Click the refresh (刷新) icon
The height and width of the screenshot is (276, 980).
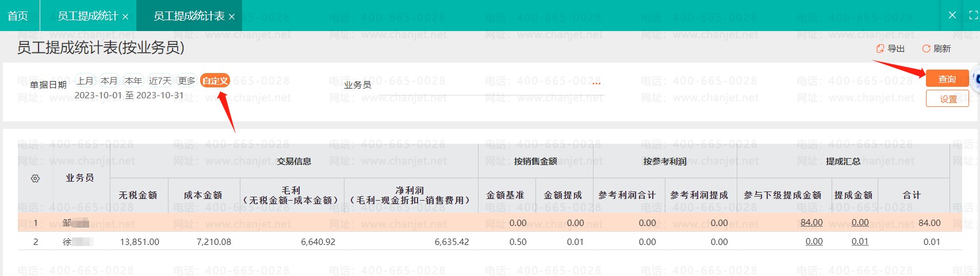pos(926,49)
